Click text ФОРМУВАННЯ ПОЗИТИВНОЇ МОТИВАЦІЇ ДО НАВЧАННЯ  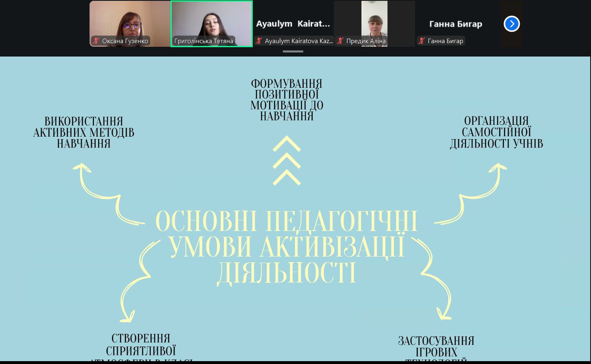[287, 100]
